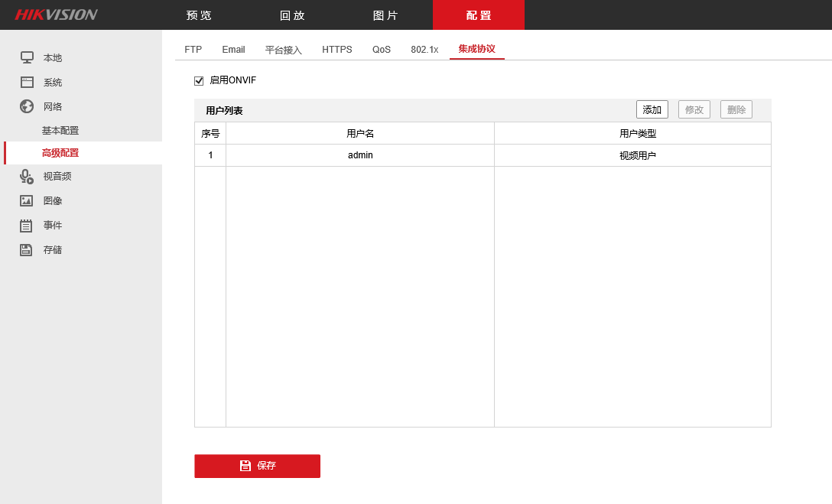Collapse the 网络 sidebar section
Screen dimensions: 832x504
click(53, 106)
